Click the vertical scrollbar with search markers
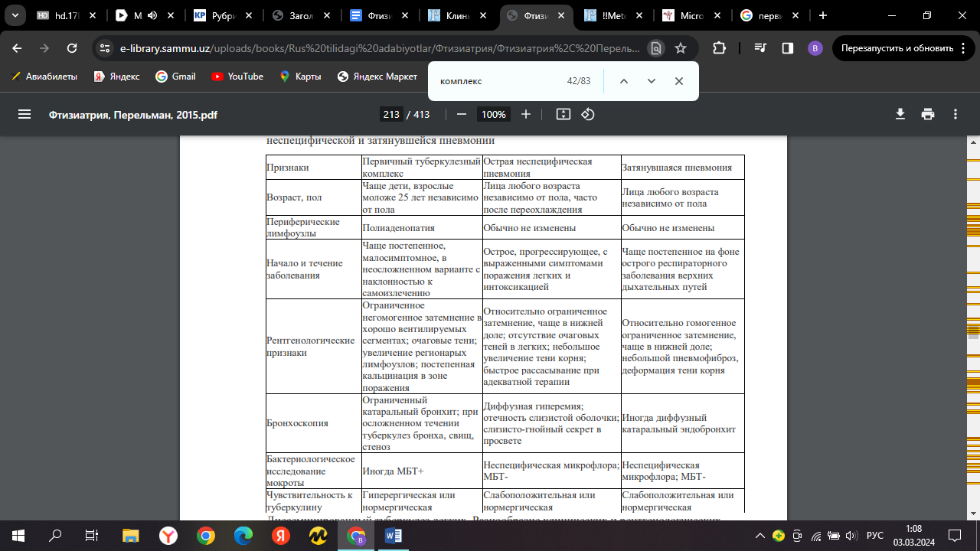This screenshot has height=551, width=980. pyautogui.click(x=973, y=329)
